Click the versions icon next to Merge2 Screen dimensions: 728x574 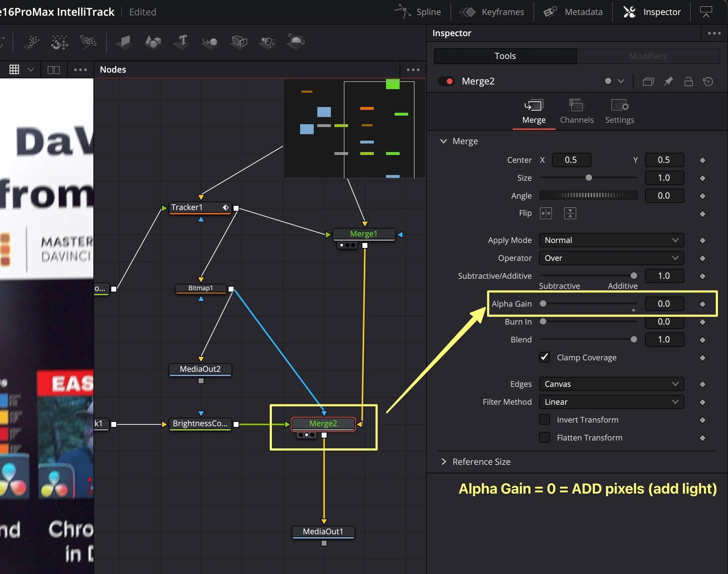(x=648, y=81)
